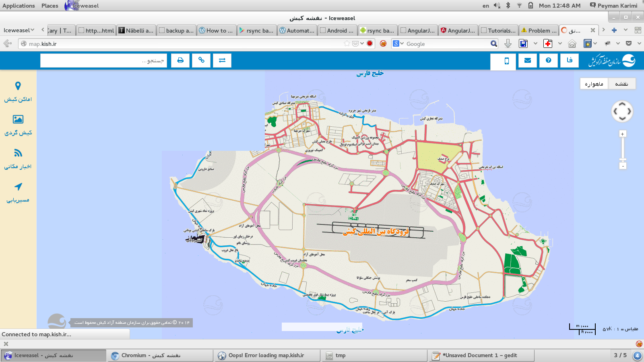Viewport: 644px width, 362px height.
Task: Click the Kish Free Zone Organization logo
Action: click(x=612, y=61)
